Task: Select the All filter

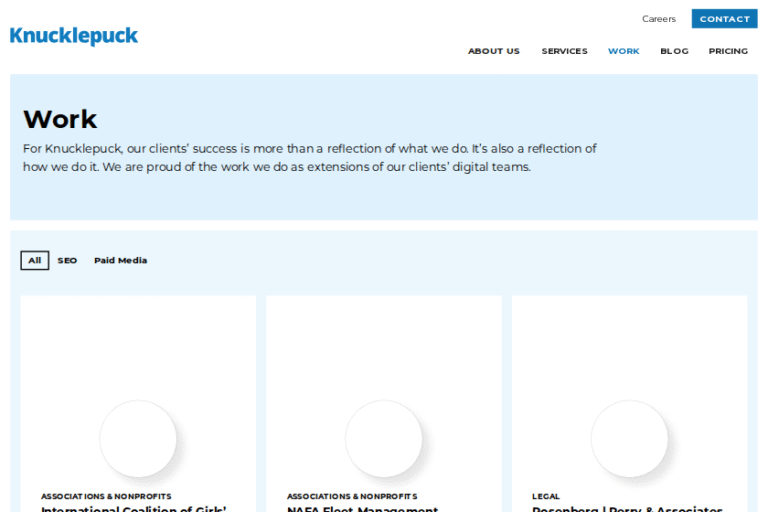Action: (35, 260)
